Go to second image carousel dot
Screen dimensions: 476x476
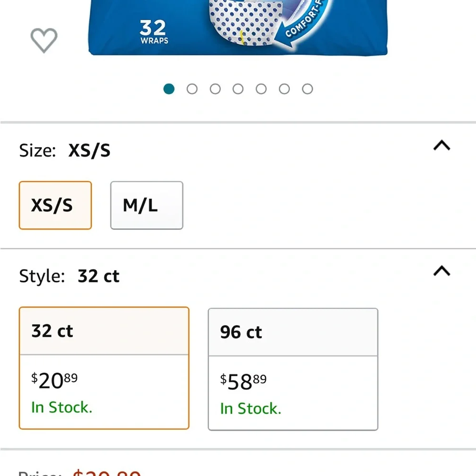pos(192,89)
